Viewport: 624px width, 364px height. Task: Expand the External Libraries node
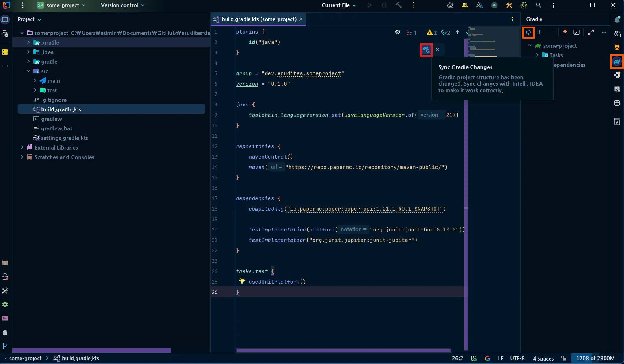pos(22,148)
